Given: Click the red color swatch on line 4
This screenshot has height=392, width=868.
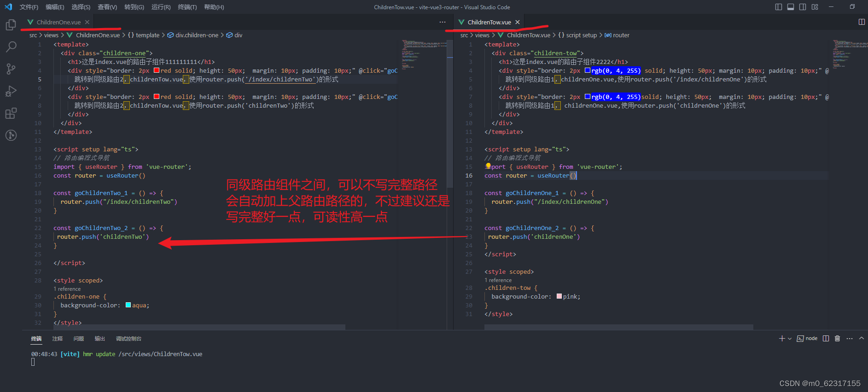Looking at the screenshot, I should [x=157, y=70].
